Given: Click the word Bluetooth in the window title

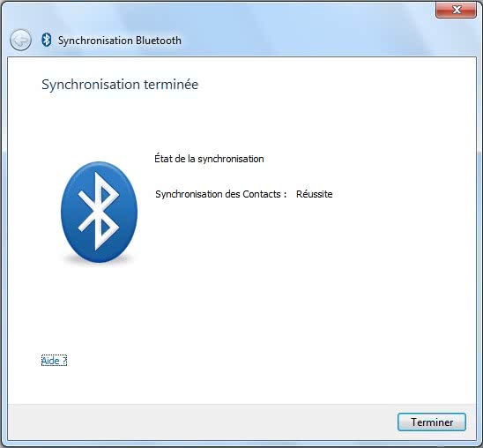Looking at the screenshot, I should point(159,41).
